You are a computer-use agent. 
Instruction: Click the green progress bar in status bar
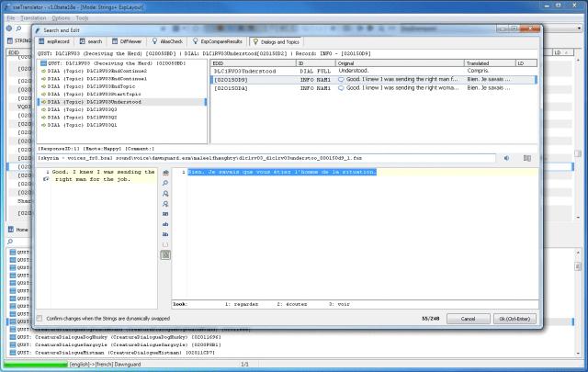(x=36, y=364)
